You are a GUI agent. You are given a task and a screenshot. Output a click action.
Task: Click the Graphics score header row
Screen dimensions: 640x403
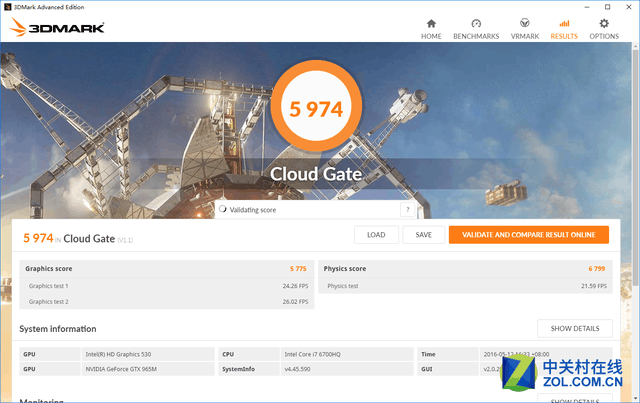pyautogui.click(x=167, y=269)
